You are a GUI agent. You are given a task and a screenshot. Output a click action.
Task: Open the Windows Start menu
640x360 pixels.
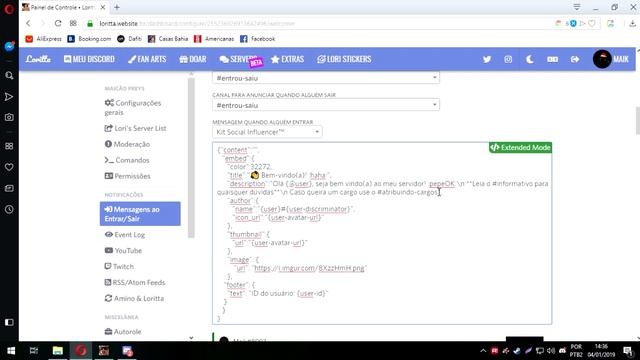[11, 351]
